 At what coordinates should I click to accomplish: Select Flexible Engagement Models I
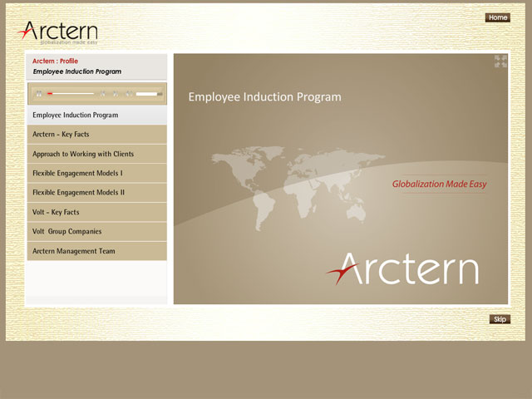coord(96,173)
